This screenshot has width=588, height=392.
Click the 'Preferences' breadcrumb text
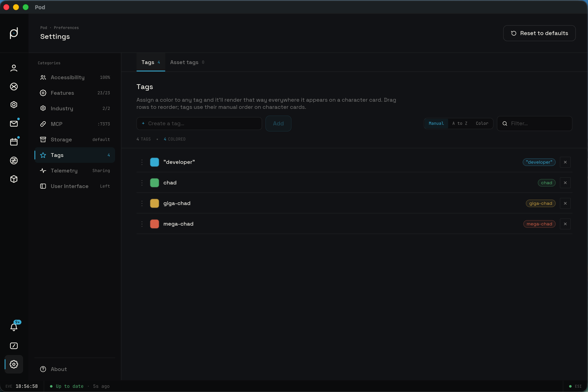[x=66, y=28]
